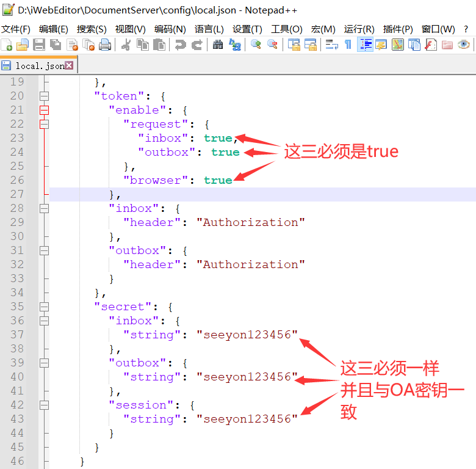This screenshot has width=476, height=469.
Task: Open the 运行(R) menu
Action: [x=359, y=29]
